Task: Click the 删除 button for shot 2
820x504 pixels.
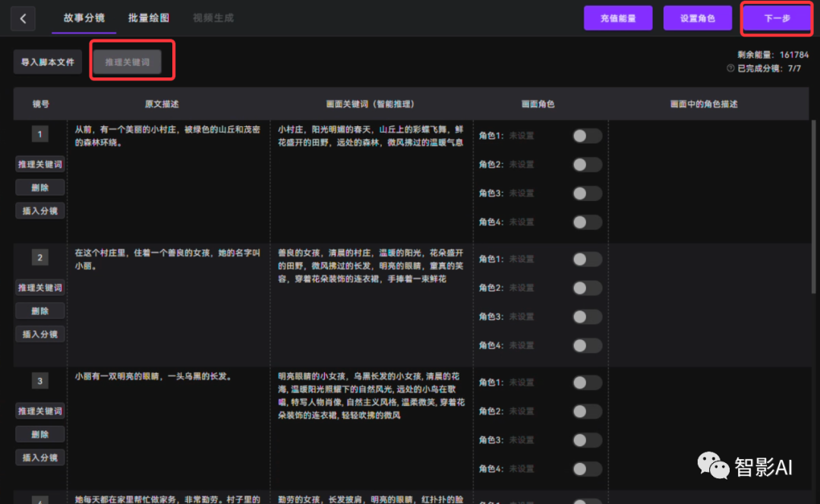Action: [x=39, y=310]
